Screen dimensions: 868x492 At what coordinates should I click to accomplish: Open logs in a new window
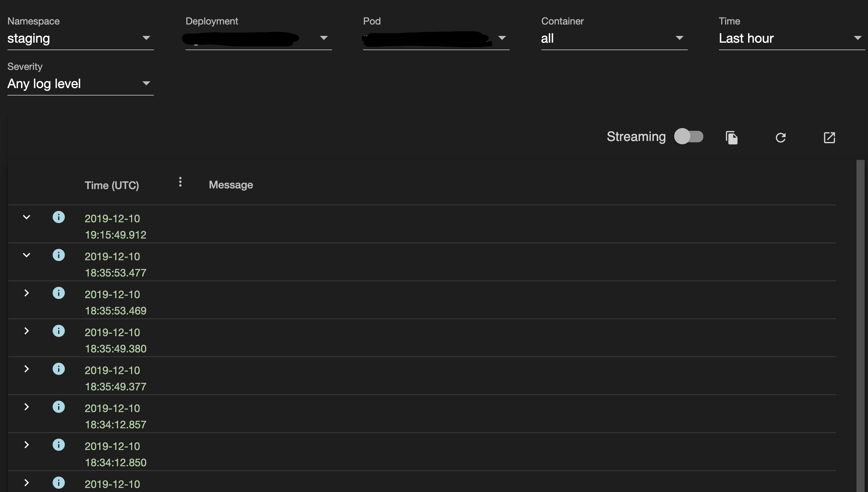coord(829,137)
